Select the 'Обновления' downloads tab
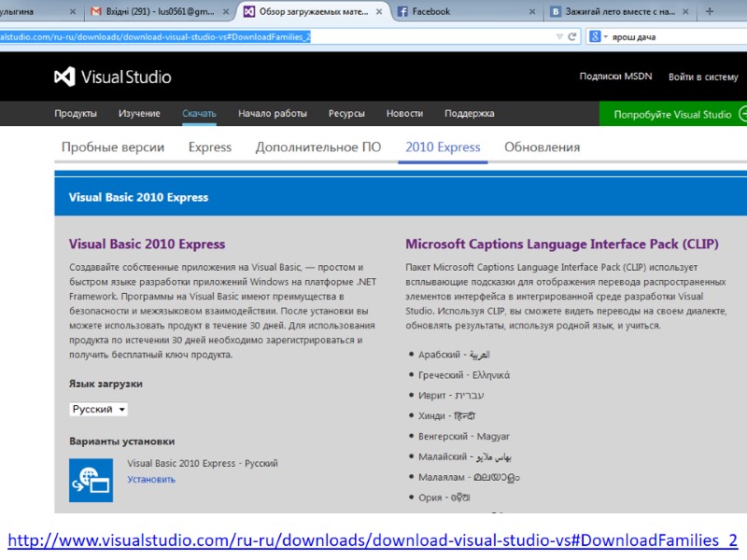747x560 pixels. click(x=543, y=147)
